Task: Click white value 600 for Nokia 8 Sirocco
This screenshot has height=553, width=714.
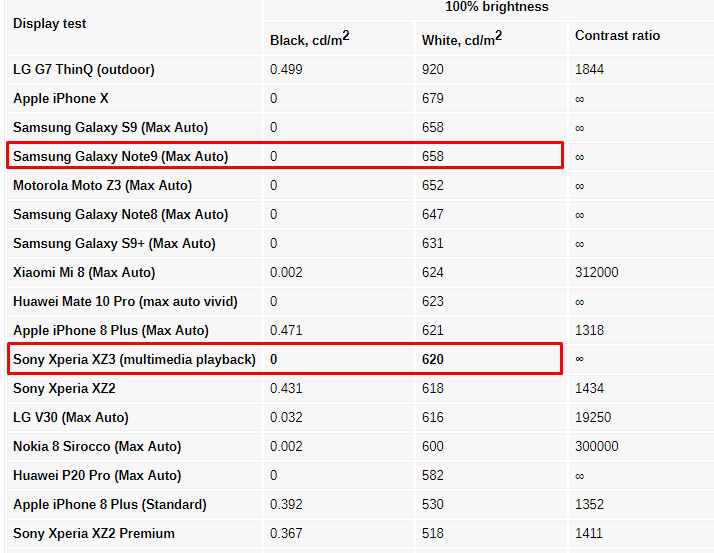Action: [x=433, y=446]
